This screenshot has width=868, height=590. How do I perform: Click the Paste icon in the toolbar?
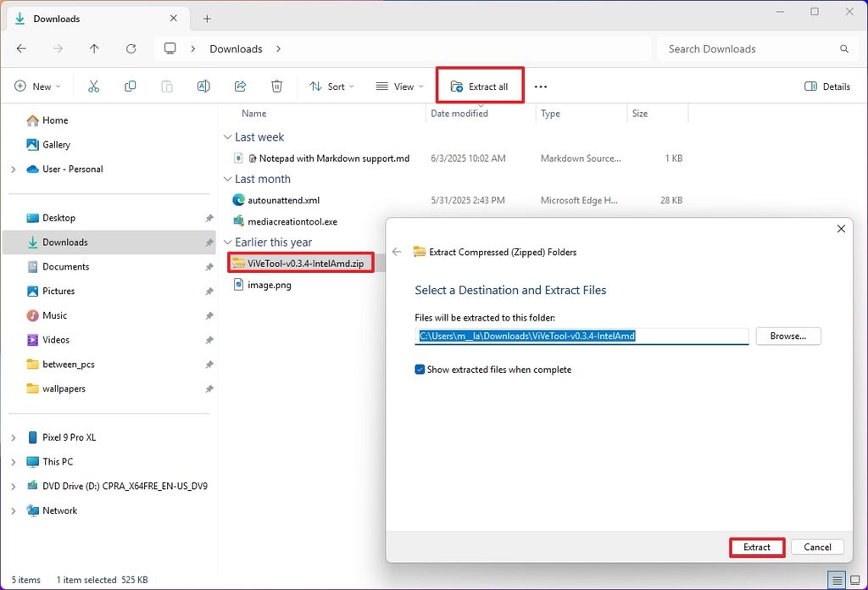point(166,86)
